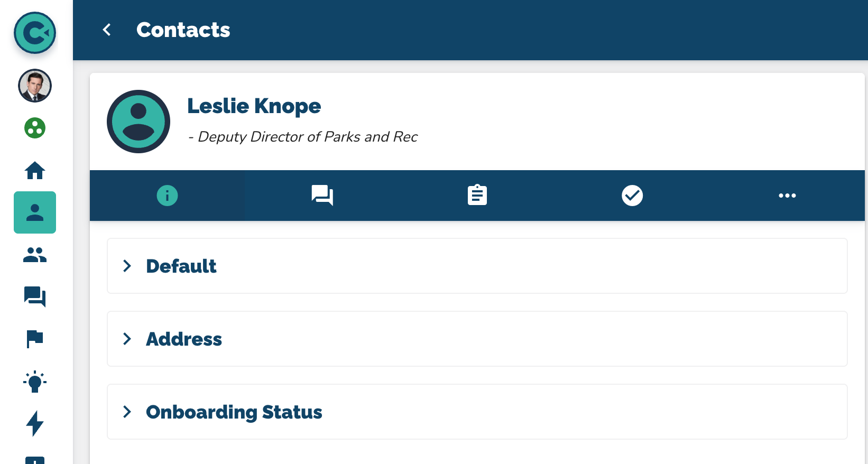Go to Home via sidebar
868x464 pixels.
tap(35, 170)
